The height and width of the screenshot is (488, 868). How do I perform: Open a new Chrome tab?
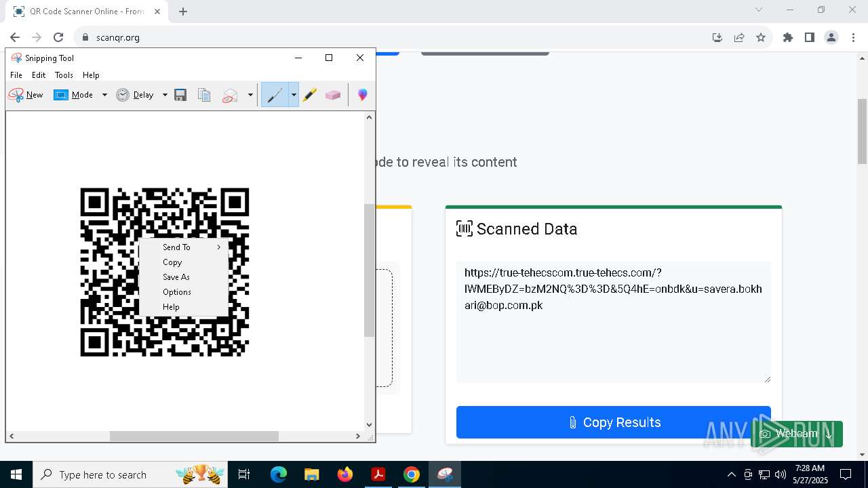pos(183,11)
